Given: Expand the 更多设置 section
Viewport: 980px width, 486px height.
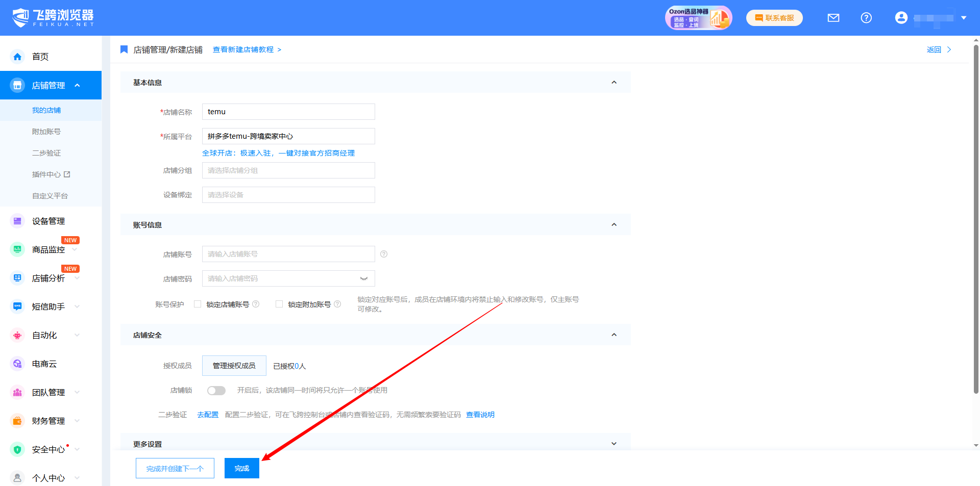Looking at the screenshot, I should 614,444.
